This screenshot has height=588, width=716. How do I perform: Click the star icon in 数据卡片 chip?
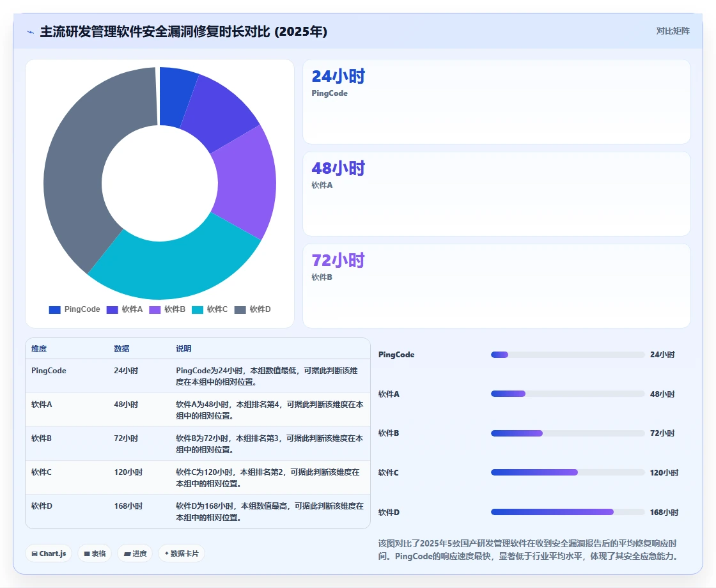pos(167,553)
